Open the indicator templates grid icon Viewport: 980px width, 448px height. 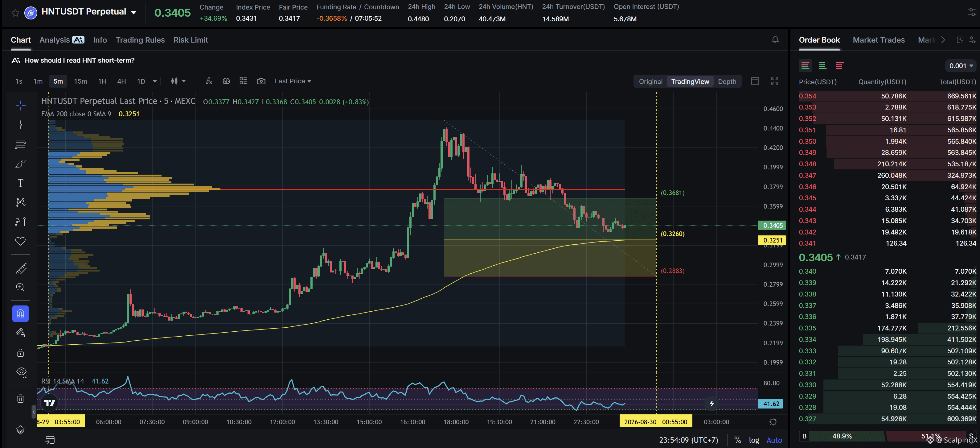[x=243, y=81]
